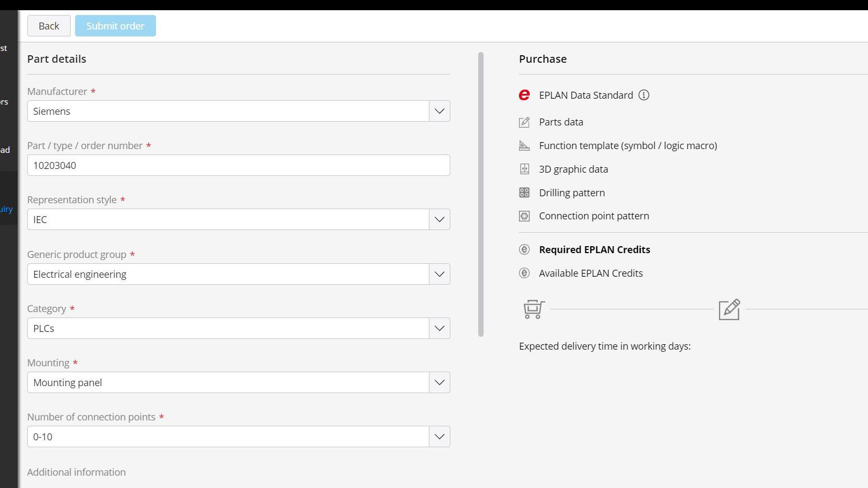Click the Parts data pencil icon
868x488 pixels.
[524, 122]
